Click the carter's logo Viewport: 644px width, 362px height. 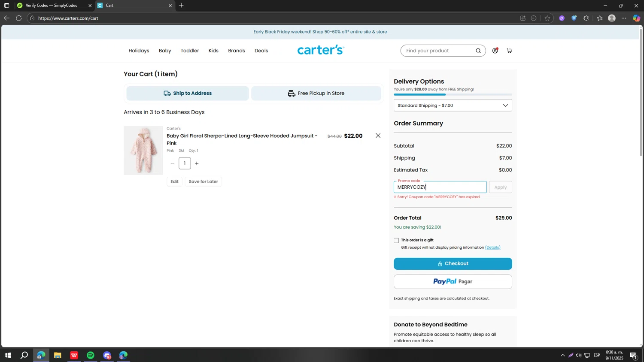tap(321, 50)
